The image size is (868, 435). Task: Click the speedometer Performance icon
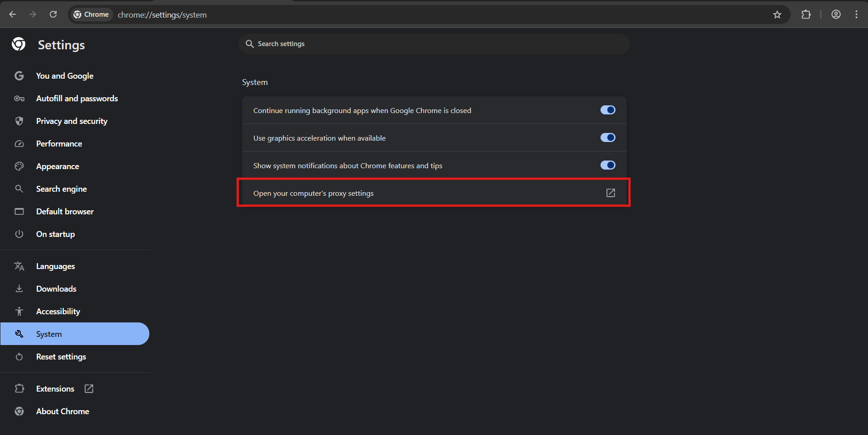click(19, 144)
